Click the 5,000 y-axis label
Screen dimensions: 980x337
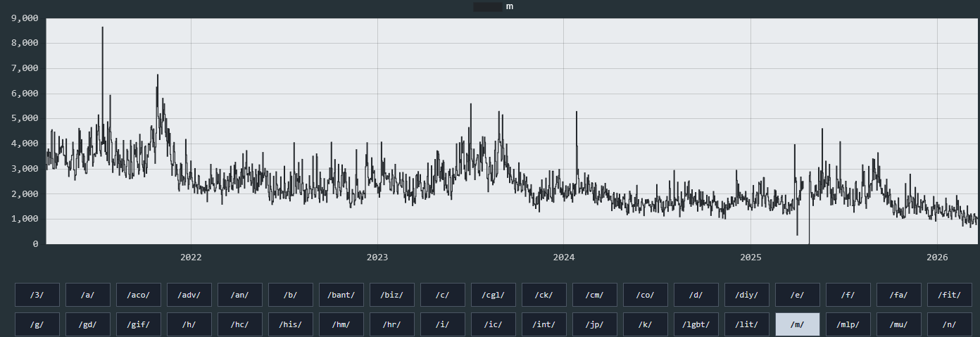pyautogui.click(x=25, y=118)
